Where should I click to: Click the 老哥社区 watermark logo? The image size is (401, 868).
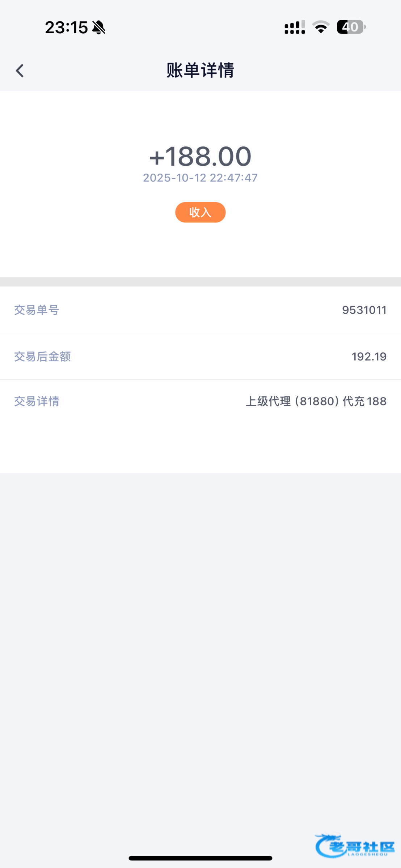355,846
